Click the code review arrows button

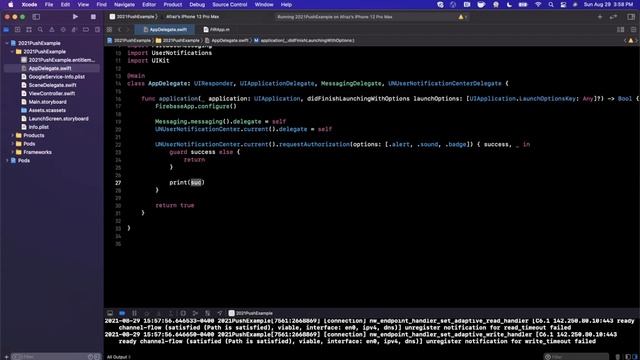pyautogui.click(x=613, y=17)
